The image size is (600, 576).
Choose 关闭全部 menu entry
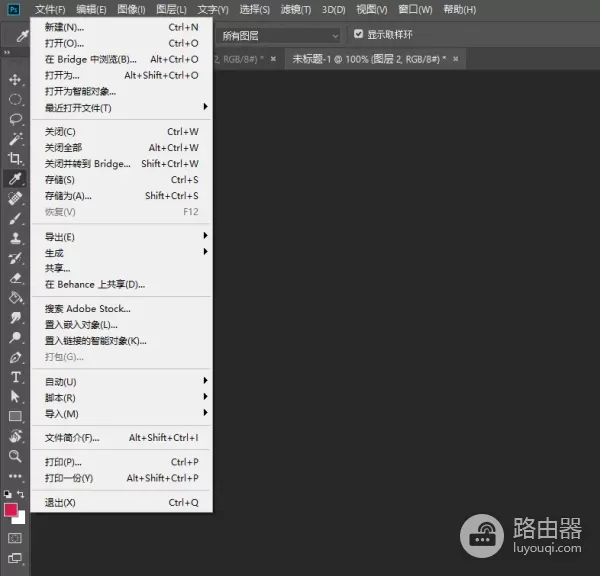(121, 147)
